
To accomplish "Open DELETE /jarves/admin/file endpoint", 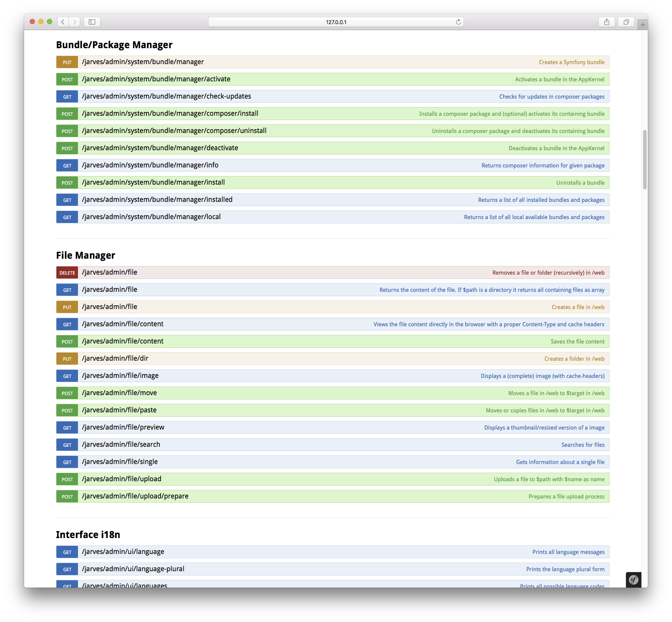I will [333, 272].
